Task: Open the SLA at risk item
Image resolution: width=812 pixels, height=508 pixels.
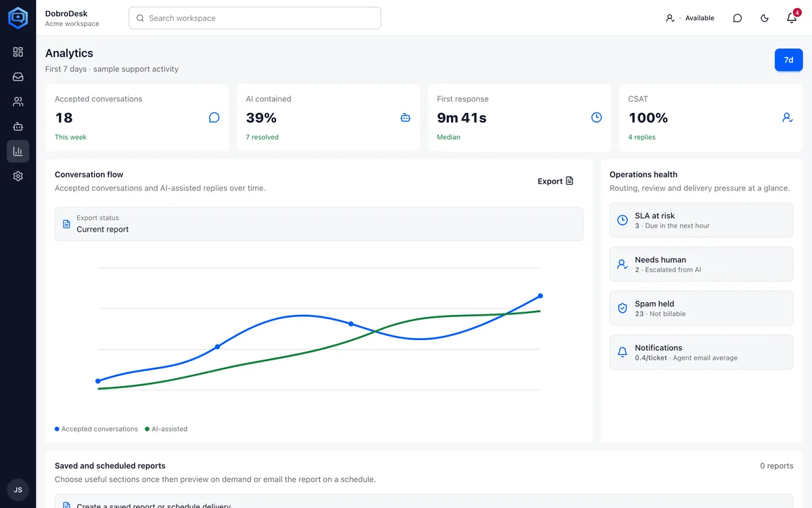Action: point(701,220)
